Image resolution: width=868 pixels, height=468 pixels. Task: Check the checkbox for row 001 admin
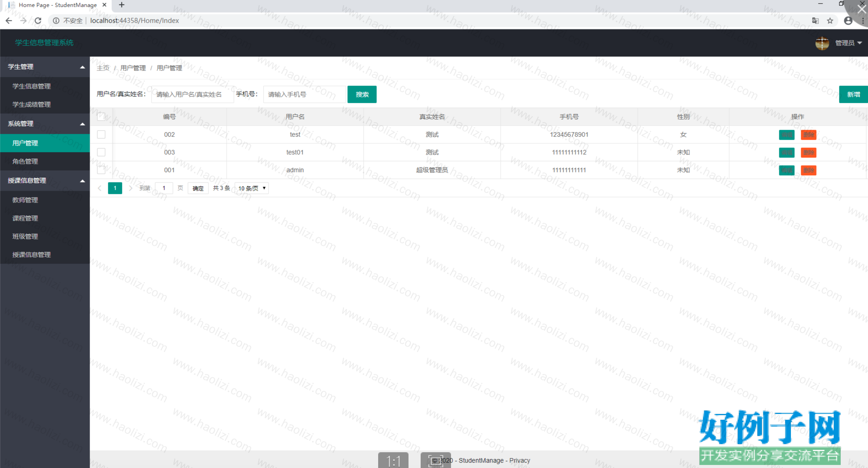101,170
